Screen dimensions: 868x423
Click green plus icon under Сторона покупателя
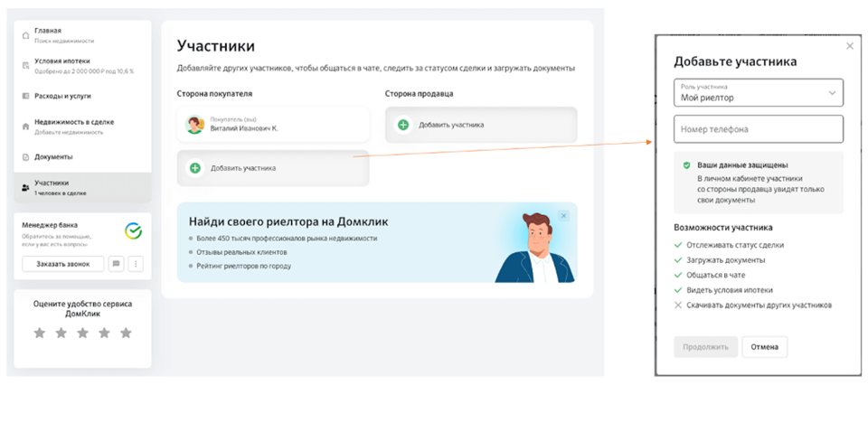(194, 168)
